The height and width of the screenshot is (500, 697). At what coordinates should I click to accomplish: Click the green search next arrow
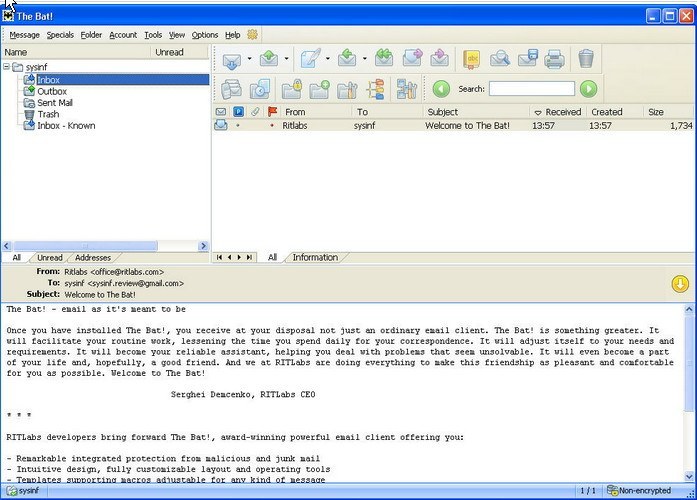pos(588,89)
